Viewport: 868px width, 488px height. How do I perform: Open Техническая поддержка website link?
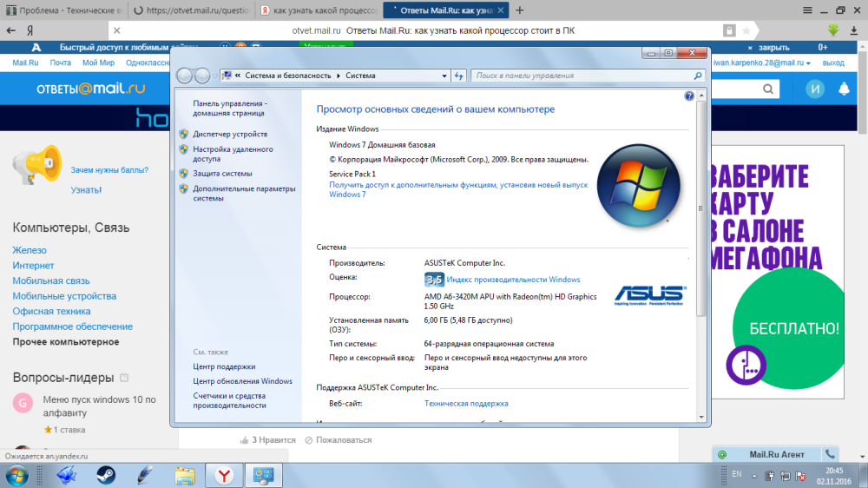466,404
